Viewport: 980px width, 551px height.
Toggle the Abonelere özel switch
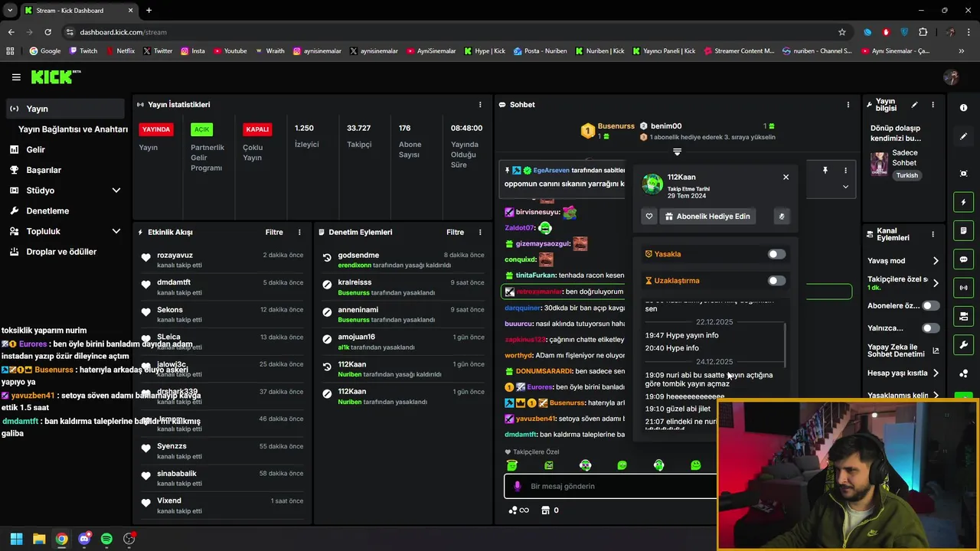click(x=930, y=305)
